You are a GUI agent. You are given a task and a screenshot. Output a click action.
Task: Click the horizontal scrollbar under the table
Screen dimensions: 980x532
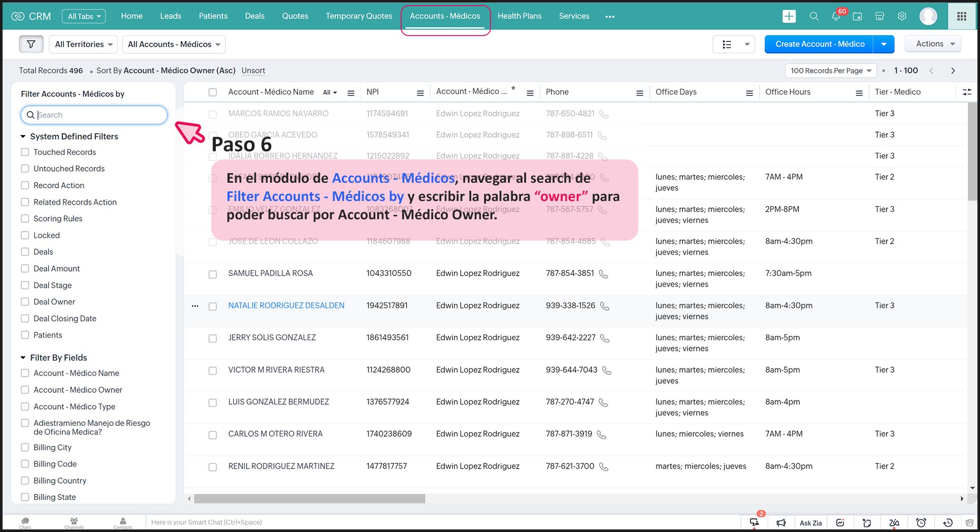(309, 499)
